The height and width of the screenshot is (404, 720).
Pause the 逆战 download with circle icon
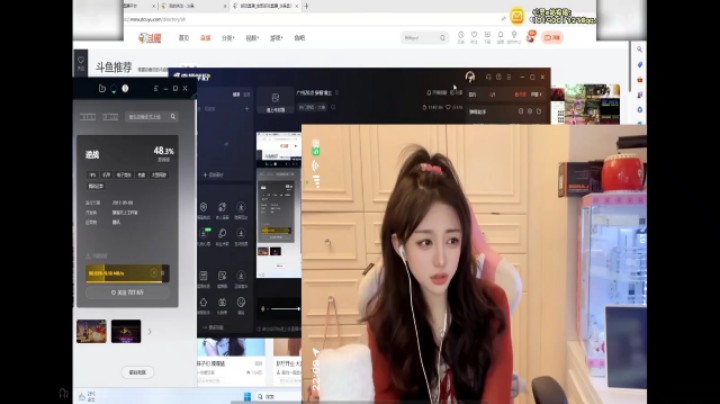click(154, 273)
